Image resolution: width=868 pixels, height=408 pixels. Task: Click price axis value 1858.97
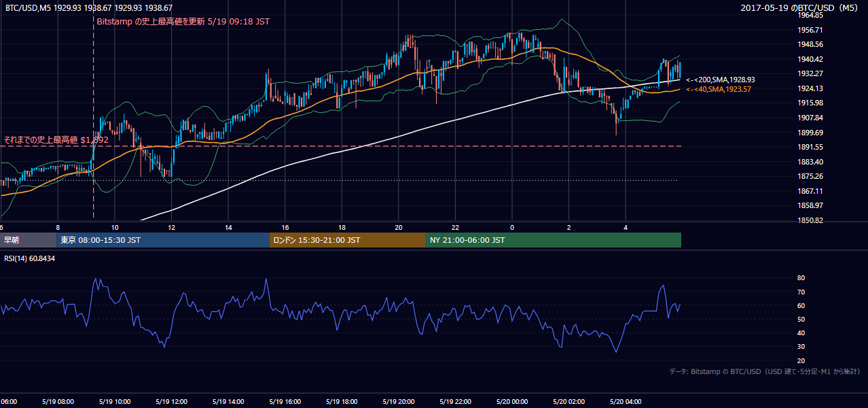click(x=812, y=205)
